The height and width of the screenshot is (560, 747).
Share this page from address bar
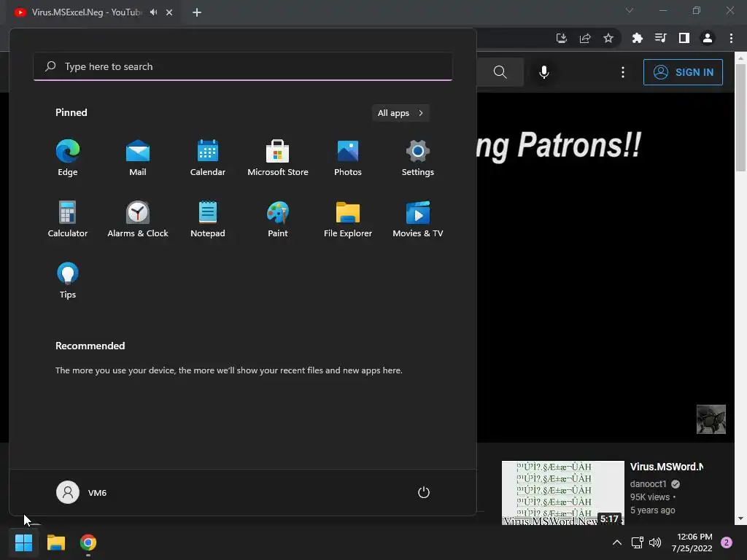pos(585,38)
